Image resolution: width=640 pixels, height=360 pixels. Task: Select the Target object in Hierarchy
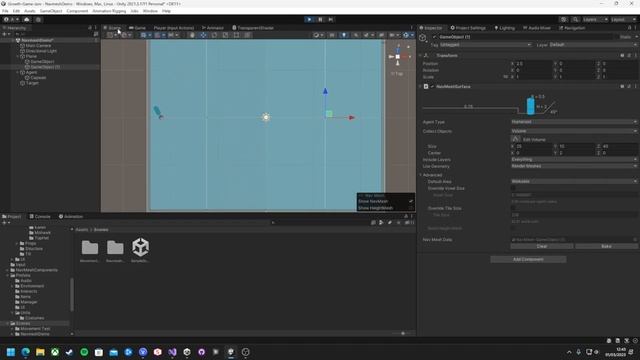[32, 83]
